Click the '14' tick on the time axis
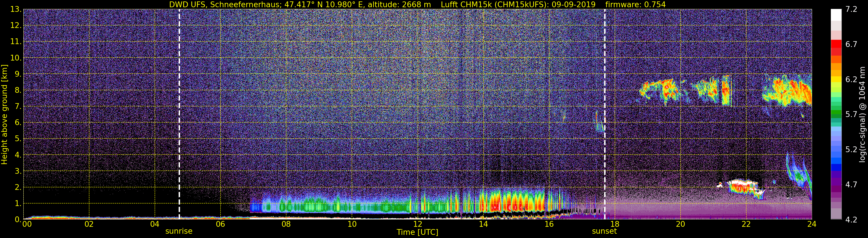Image resolution: width=868 pixels, height=238 pixels. [483, 224]
